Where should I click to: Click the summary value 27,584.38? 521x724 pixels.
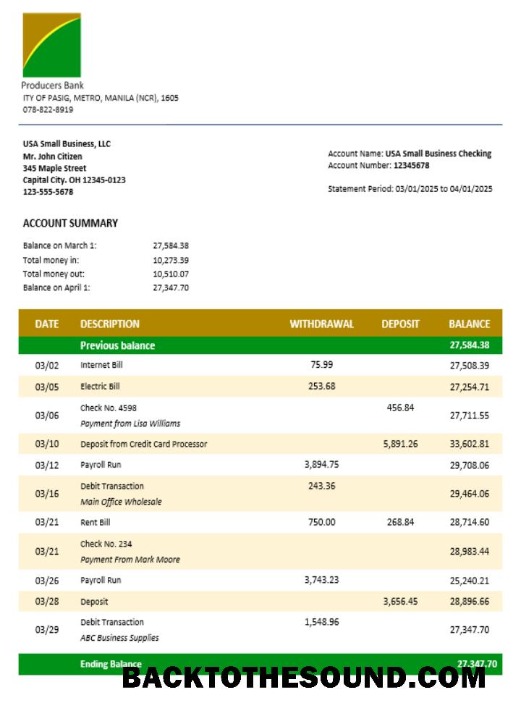point(171,246)
